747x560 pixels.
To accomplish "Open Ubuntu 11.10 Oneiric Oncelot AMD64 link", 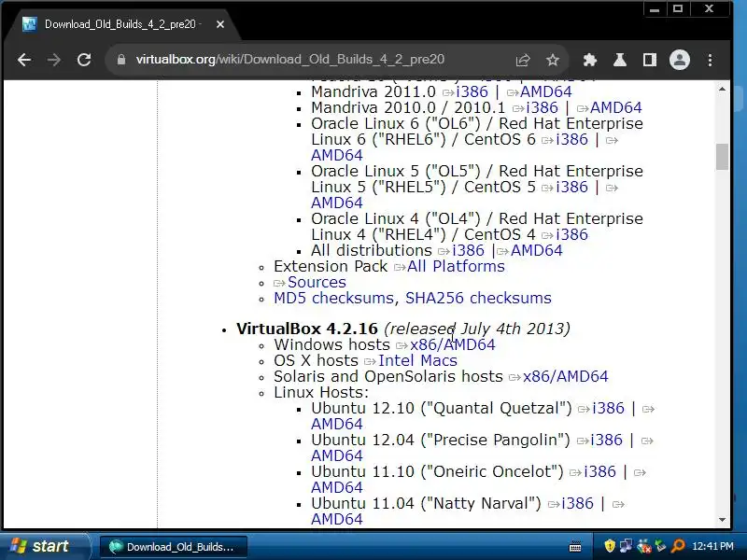I will point(337,487).
